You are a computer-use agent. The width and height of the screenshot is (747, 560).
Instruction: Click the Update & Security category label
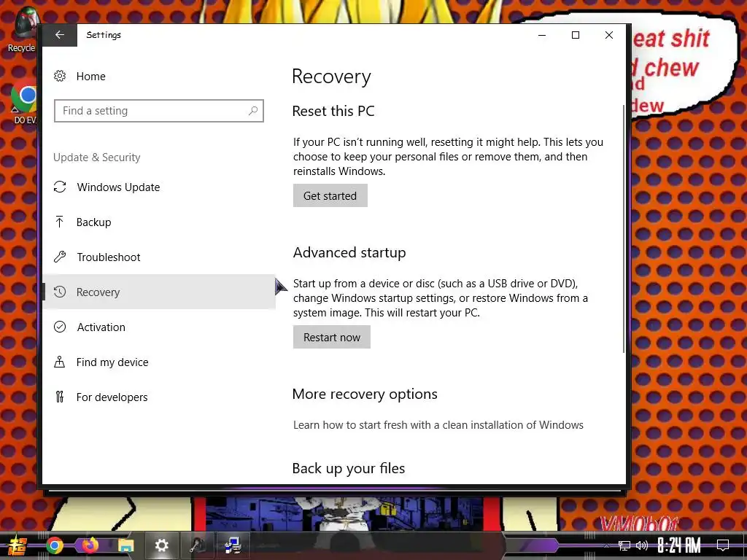point(97,157)
